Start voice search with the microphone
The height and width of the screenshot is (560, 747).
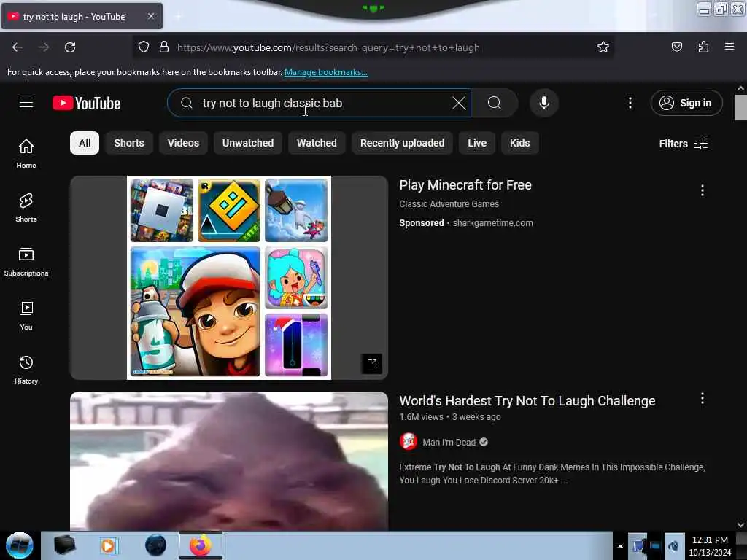pos(544,103)
